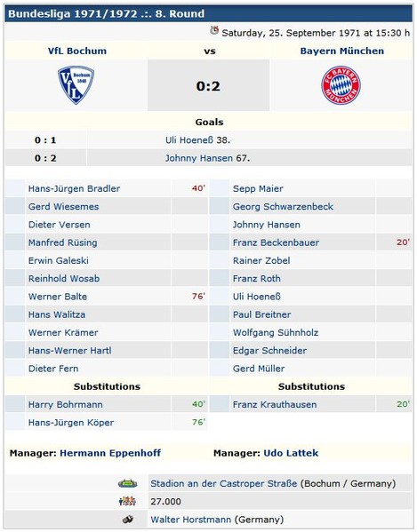Select player Hans-Jürgen Bradler

(x=74, y=188)
